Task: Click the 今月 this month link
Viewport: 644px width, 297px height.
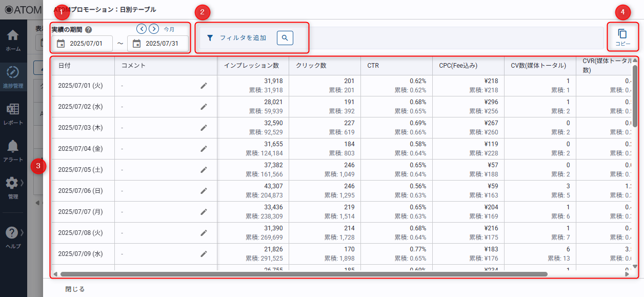Action: point(169,29)
